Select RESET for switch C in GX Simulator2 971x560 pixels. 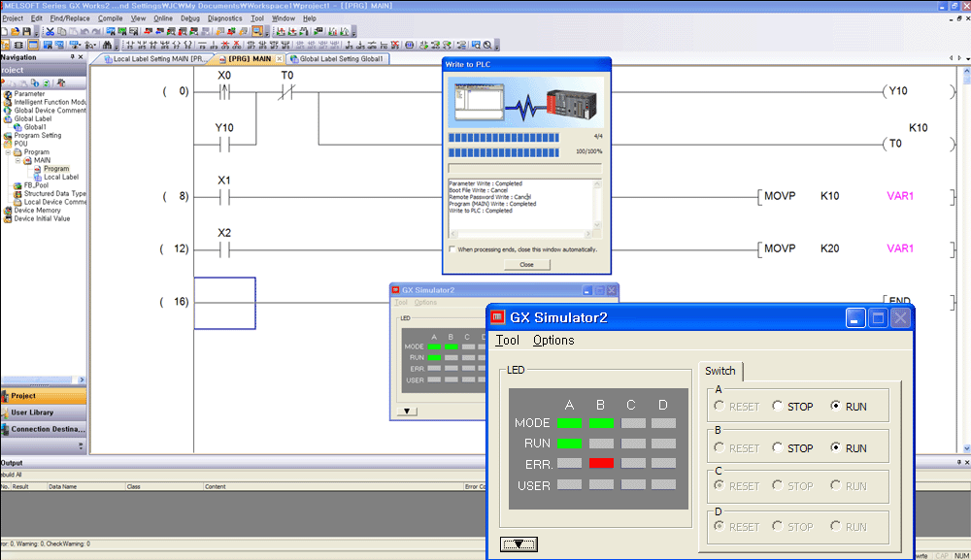point(719,485)
